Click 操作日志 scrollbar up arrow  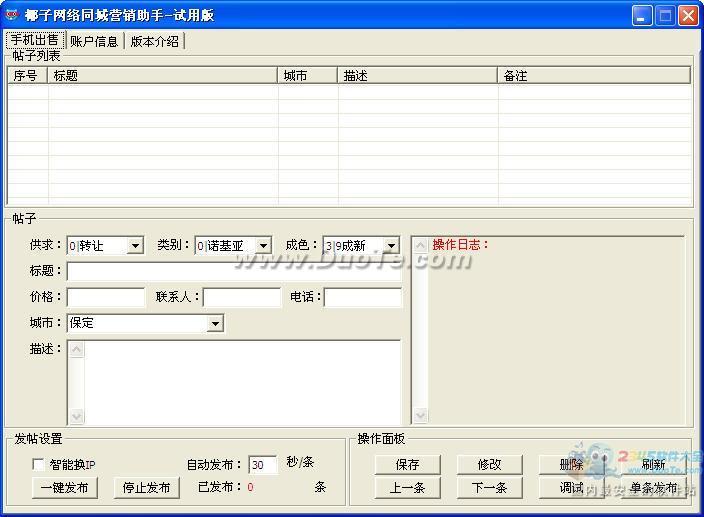420,245
